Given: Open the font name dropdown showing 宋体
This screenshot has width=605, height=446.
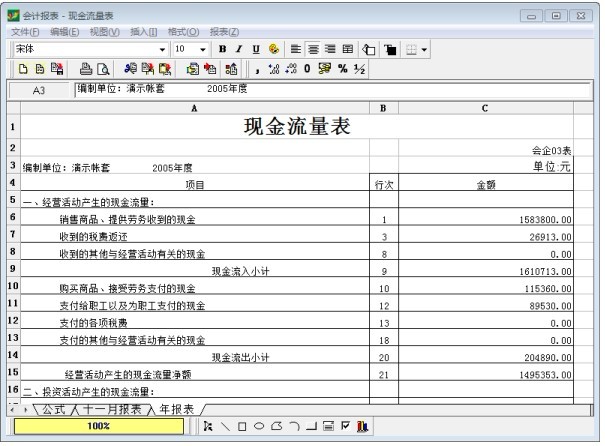Looking at the screenshot, I should point(162,49).
